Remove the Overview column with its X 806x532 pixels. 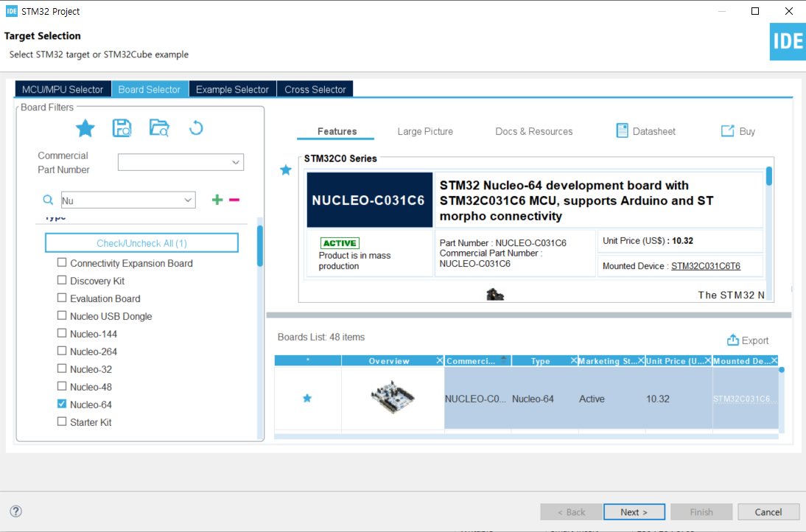click(x=440, y=361)
